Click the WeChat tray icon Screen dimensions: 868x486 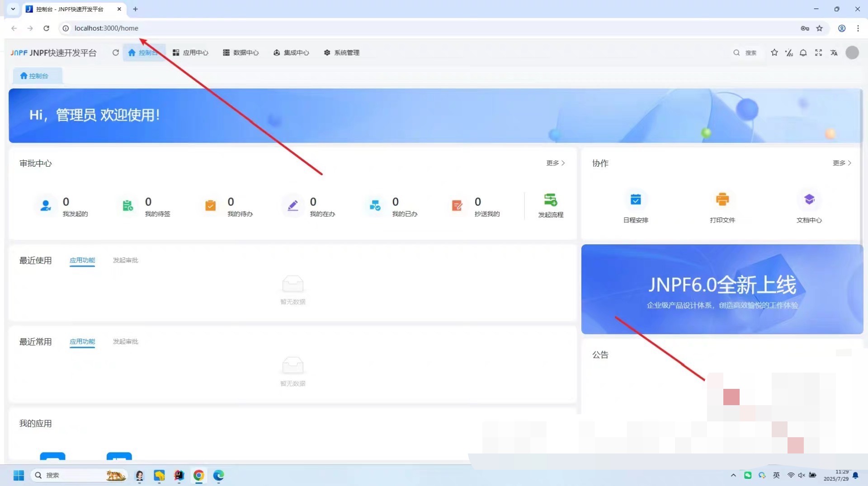tap(748, 475)
